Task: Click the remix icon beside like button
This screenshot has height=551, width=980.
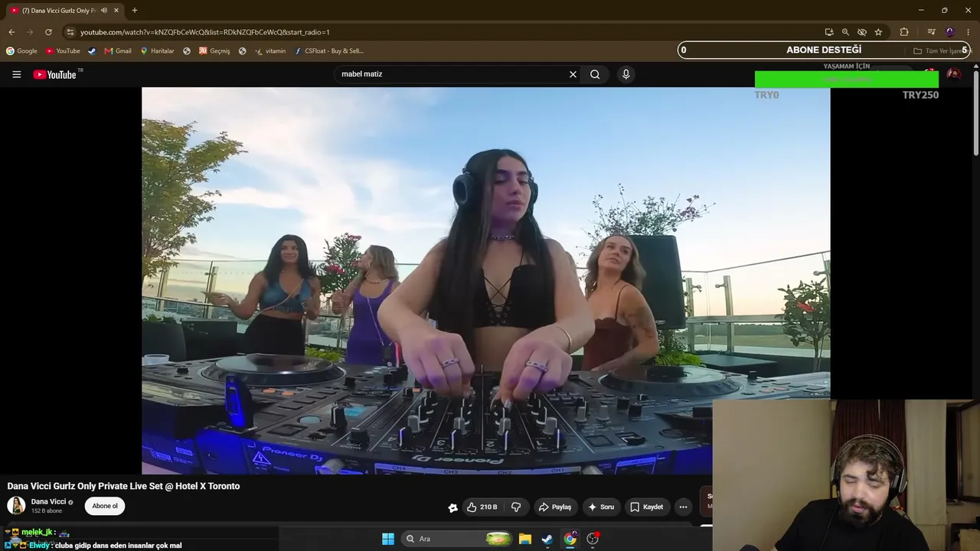Action: tap(452, 507)
